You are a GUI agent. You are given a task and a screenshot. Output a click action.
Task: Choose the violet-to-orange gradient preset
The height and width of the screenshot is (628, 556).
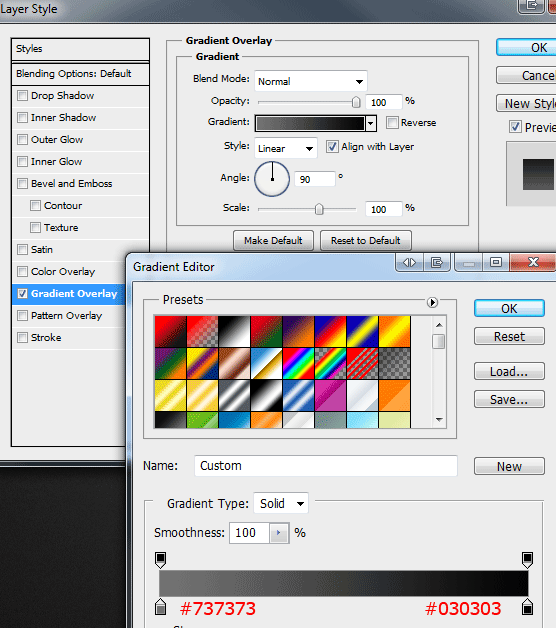(299, 332)
